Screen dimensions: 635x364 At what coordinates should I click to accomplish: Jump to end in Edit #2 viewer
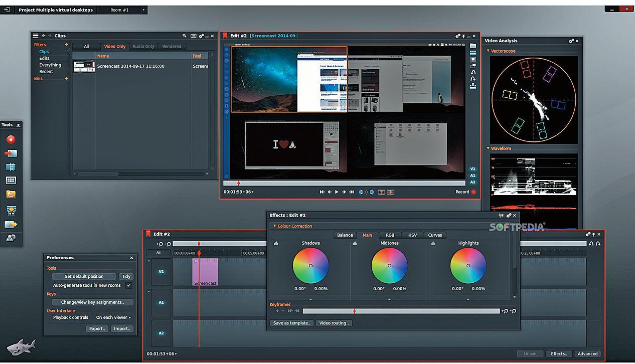click(x=352, y=192)
